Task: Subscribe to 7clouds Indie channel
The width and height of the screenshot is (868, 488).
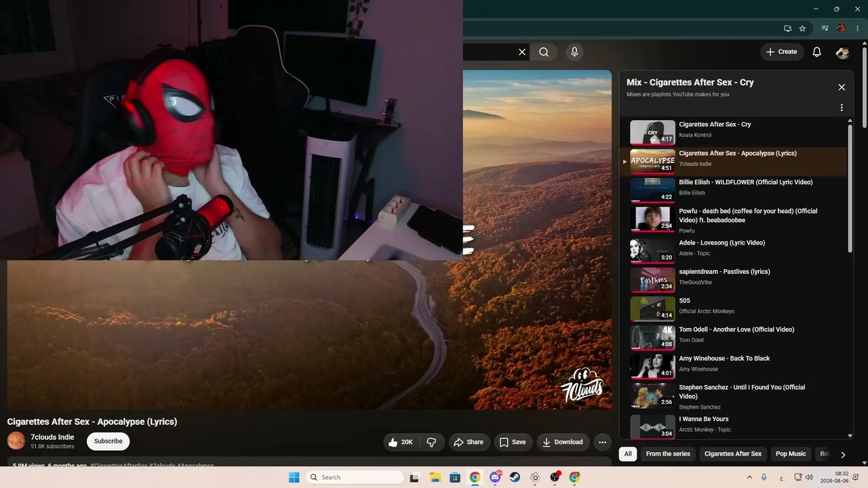Action: pos(108,441)
